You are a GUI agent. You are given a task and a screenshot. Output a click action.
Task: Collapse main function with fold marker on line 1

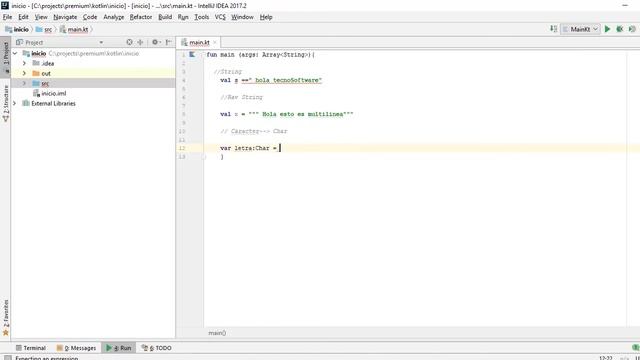[203, 54]
